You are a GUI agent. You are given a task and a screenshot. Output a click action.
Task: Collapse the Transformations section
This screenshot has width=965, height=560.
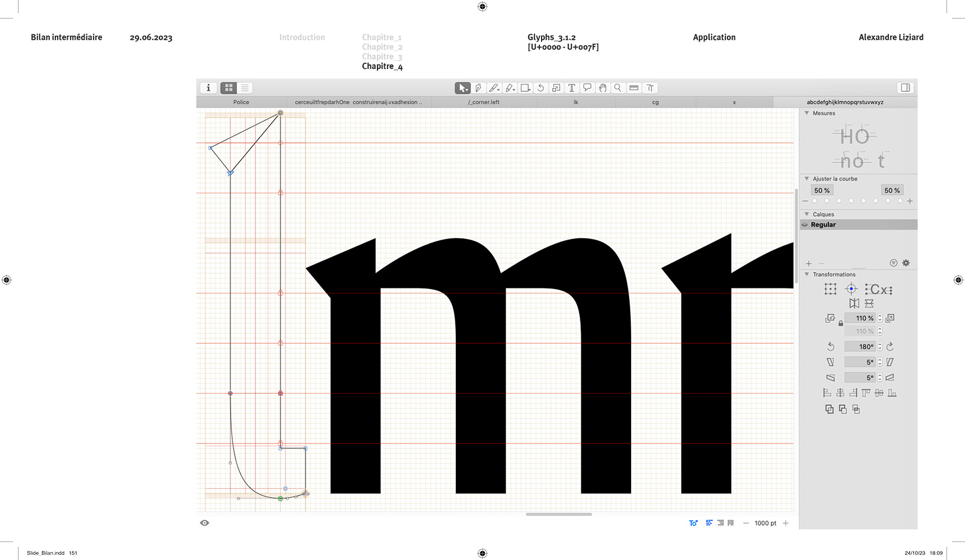(807, 274)
